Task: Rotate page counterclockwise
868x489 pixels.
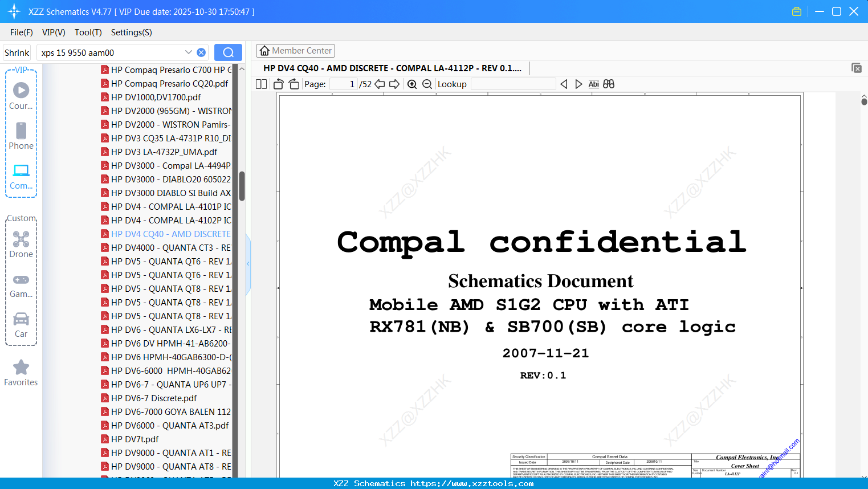Action: point(278,84)
